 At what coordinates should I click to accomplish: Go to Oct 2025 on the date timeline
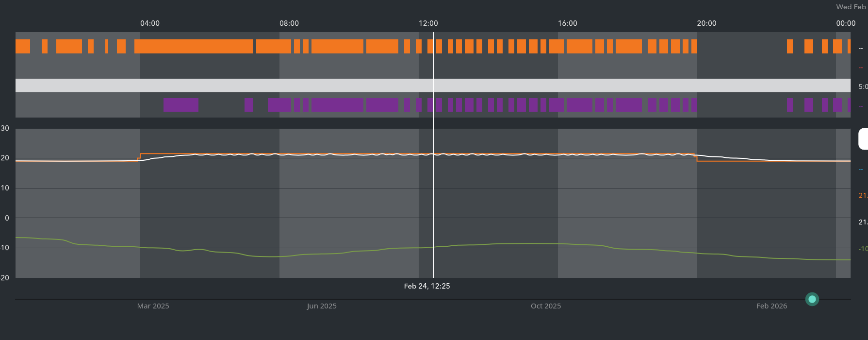pos(545,306)
